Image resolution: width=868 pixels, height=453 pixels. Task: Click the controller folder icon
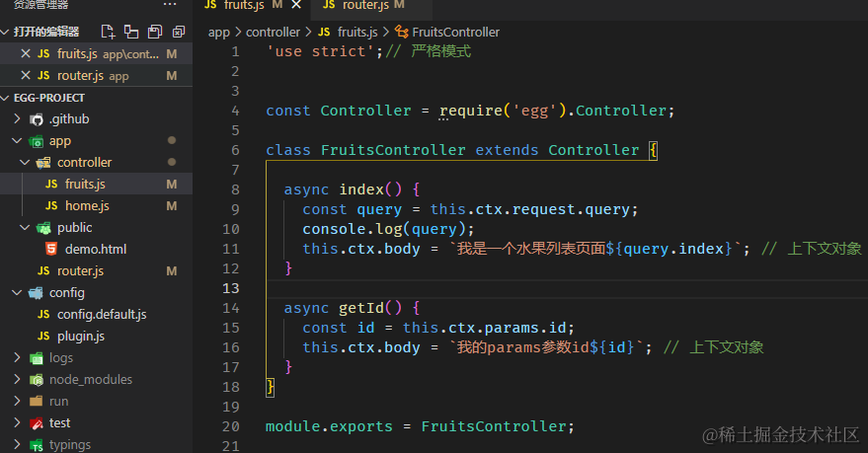tap(43, 163)
